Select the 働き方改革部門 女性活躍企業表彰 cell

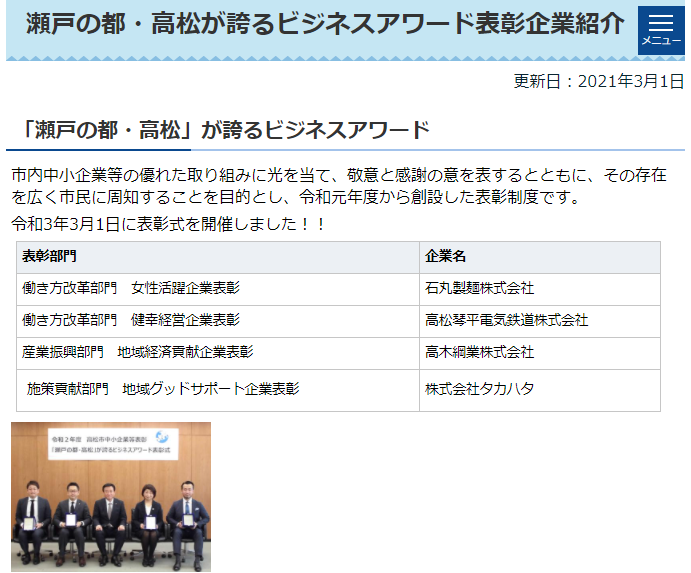[218, 289]
